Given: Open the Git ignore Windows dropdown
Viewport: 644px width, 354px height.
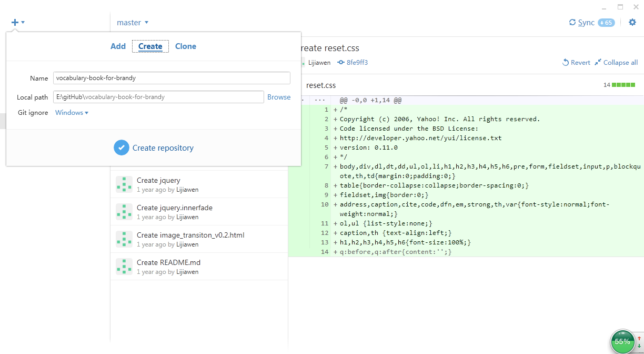Looking at the screenshot, I should 72,113.
